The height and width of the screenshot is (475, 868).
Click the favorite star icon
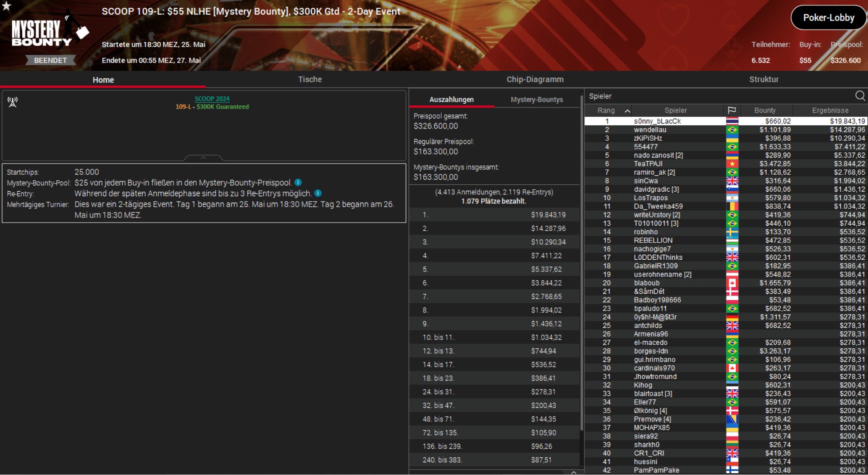(6, 6)
